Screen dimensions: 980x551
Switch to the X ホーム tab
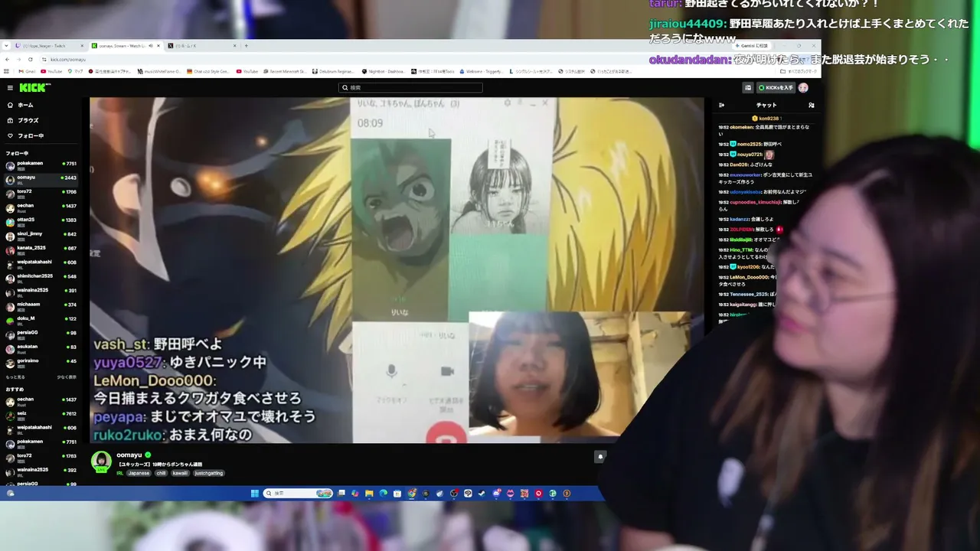(x=201, y=46)
